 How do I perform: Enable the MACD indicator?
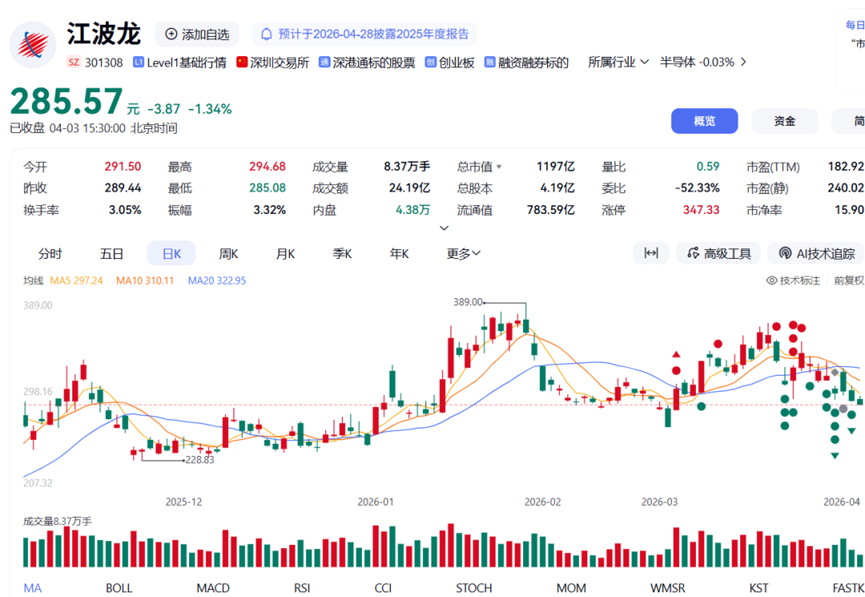214,588
